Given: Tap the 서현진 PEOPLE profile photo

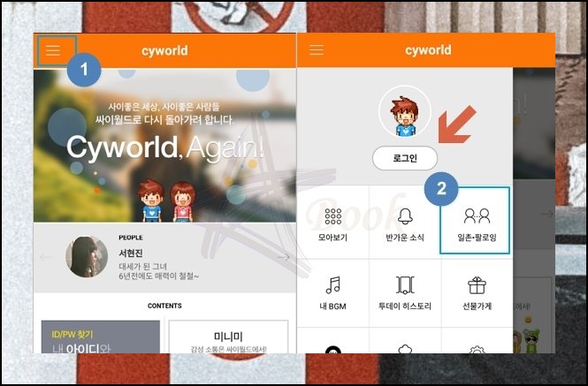Looking at the screenshot, I should [87, 257].
